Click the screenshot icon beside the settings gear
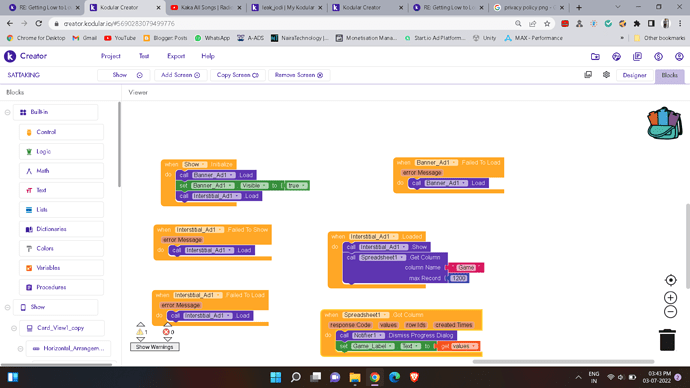This screenshot has height=388, width=690. [x=588, y=75]
